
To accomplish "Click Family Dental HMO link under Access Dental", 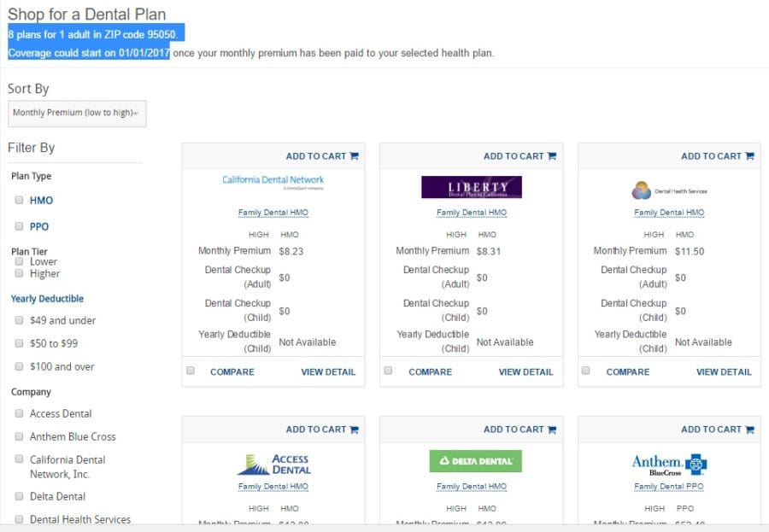I will point(273,486).
